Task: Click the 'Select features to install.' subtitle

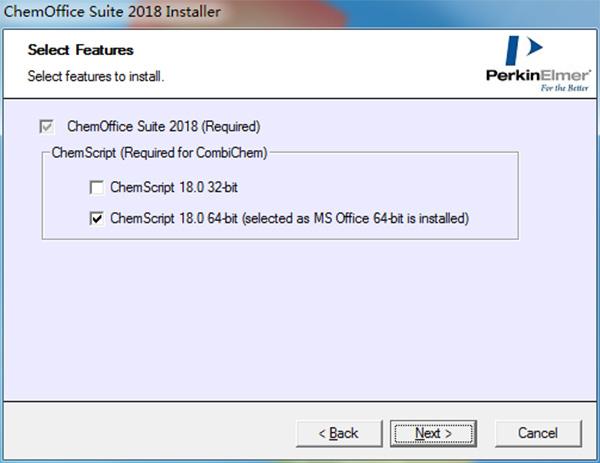Action: [96, 76]
